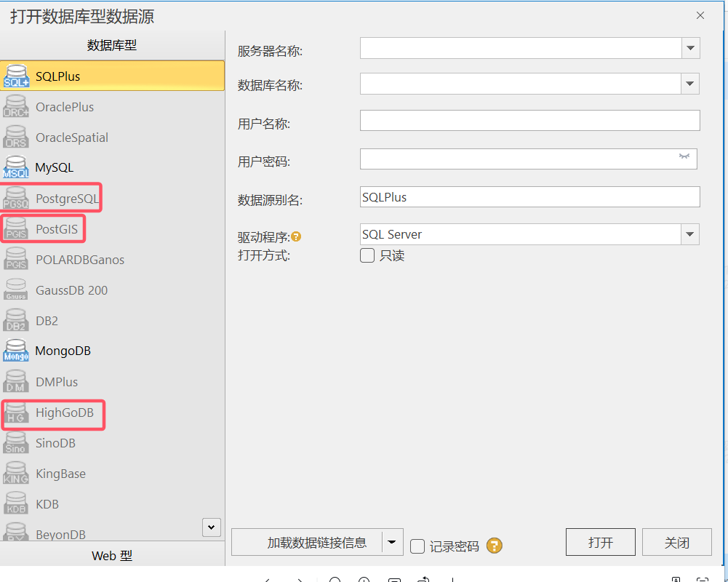Click the KingBase database icon
The width and height of the screenshot is (728, 582).
(16, 474)
